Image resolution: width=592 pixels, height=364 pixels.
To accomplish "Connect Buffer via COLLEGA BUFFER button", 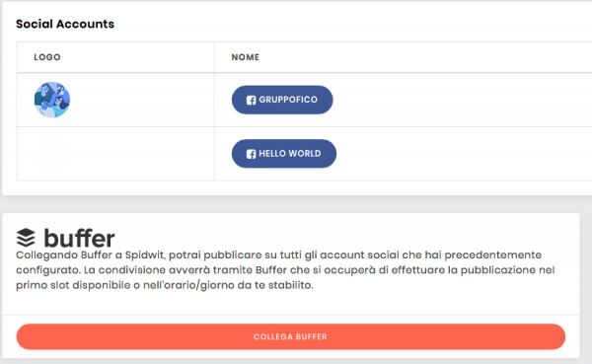I will tap(291, 336).
